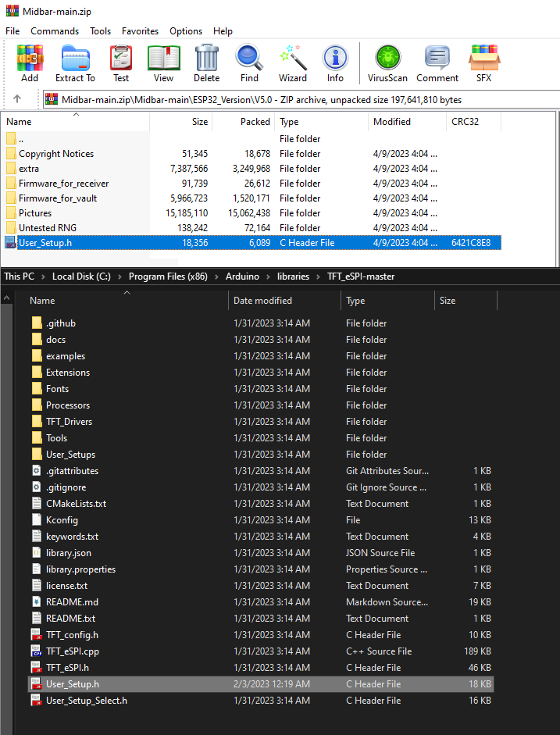
Task: Sort Explorer list by Date modified
Action: click(x=284, y=301)
